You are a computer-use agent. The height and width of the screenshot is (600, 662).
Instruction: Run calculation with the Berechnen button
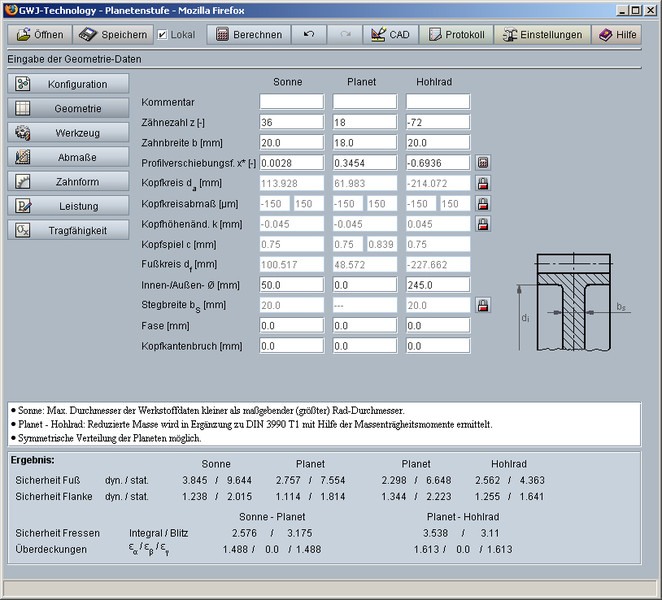248,34
